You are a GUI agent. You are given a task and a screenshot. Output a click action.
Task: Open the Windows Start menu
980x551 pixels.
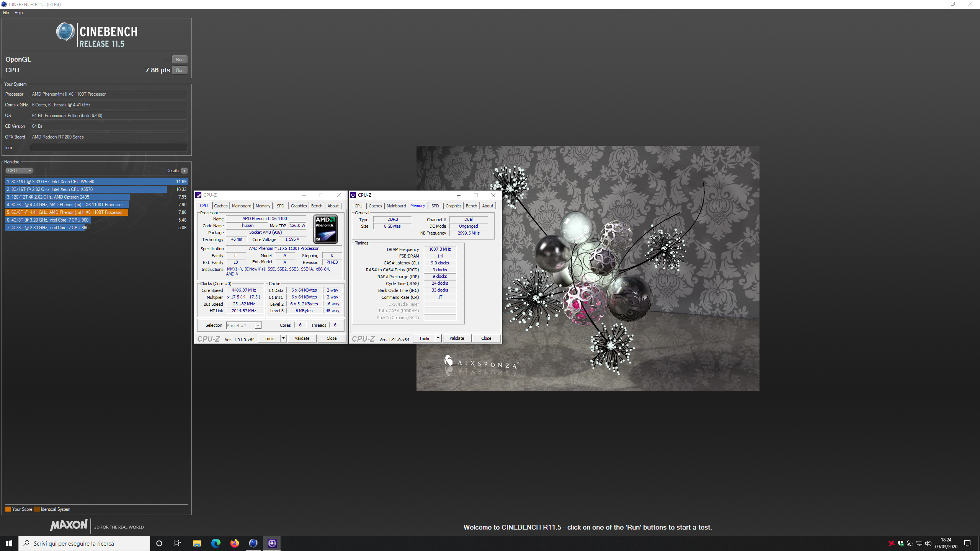[x=9, y=543]
